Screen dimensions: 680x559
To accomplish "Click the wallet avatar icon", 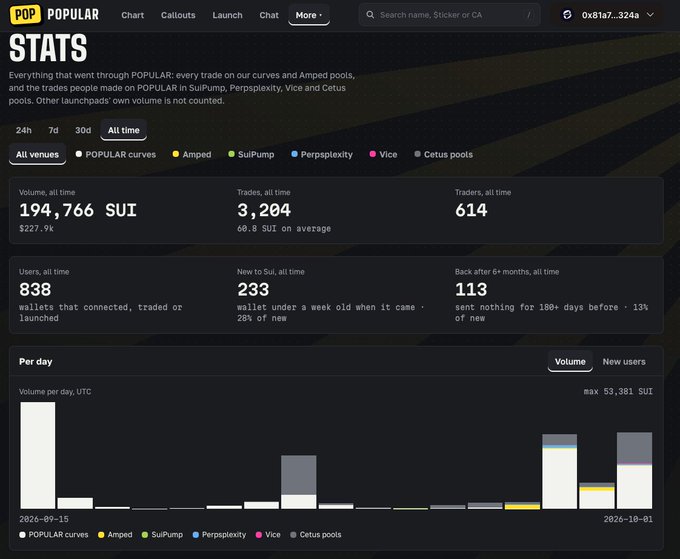I will 567,15.
